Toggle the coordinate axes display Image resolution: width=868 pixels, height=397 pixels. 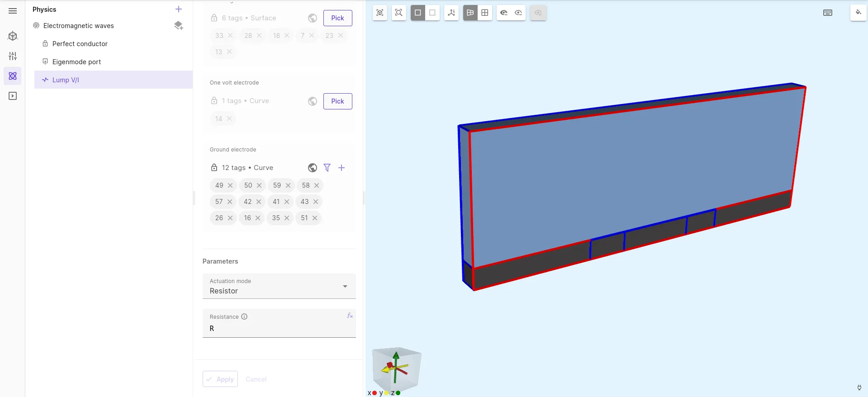pyautogui.click(x=451, y=13)
